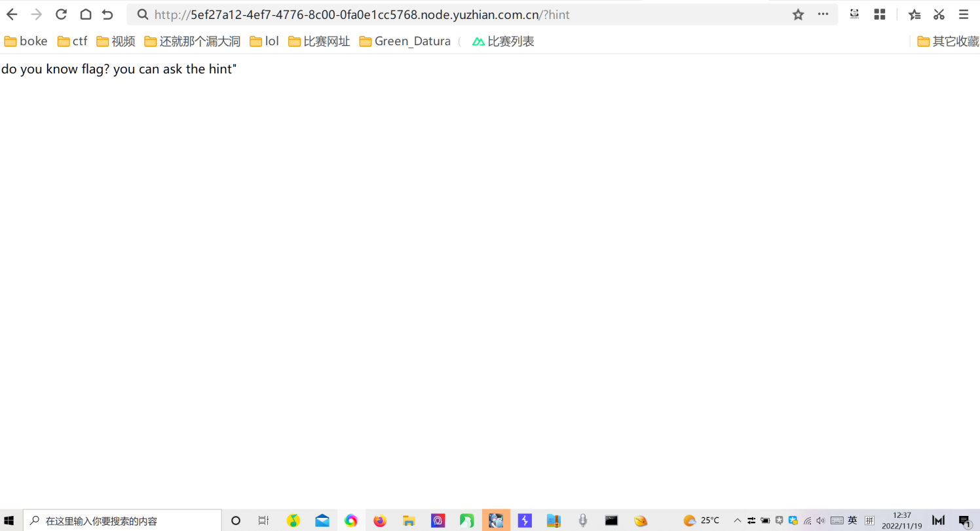Click the reload page icon

tap(60, 14)
